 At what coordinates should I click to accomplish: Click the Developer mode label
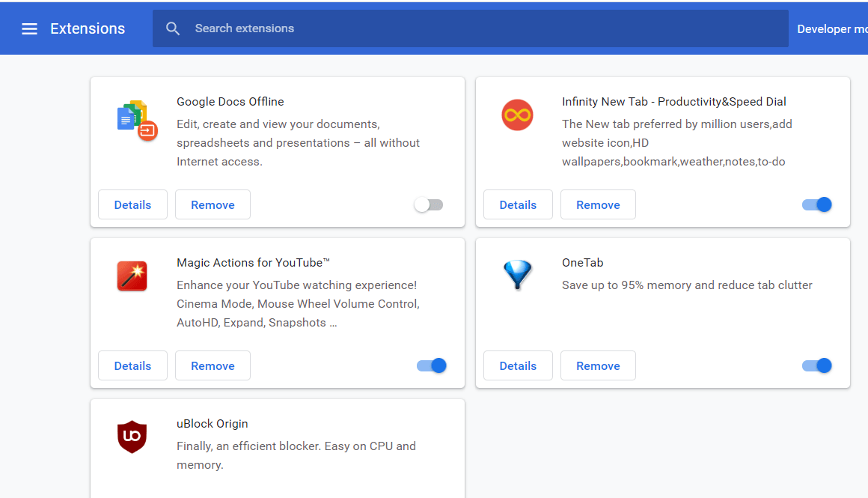[832, 29]
